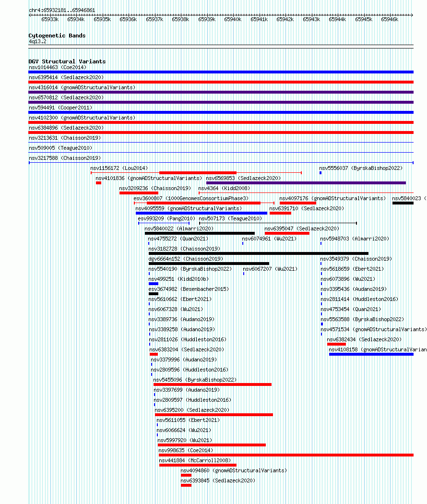427x504 pixels.
Task: Open nsv4094860 (gnomADStructuralVariants) entry
Action: [234, 470]
